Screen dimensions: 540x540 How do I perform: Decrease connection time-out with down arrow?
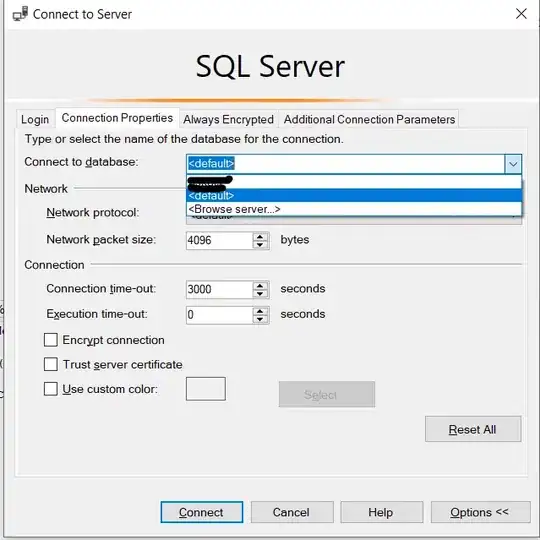point(260,293)
